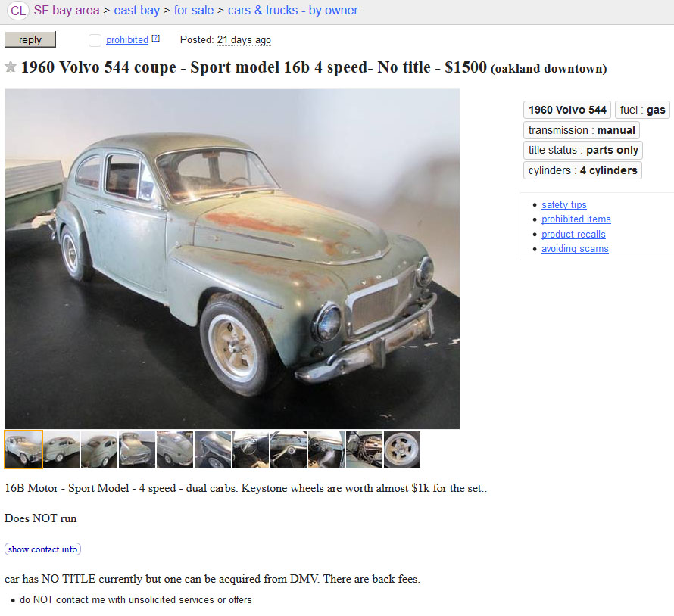
Task: Select the Keystone wheel close-up thumbnail
Action: pos(402,450)
